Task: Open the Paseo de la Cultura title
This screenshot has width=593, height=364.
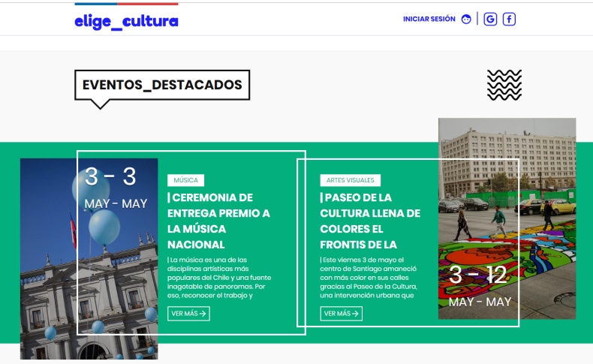Action: pyautogui.click(x=370, y=221)
